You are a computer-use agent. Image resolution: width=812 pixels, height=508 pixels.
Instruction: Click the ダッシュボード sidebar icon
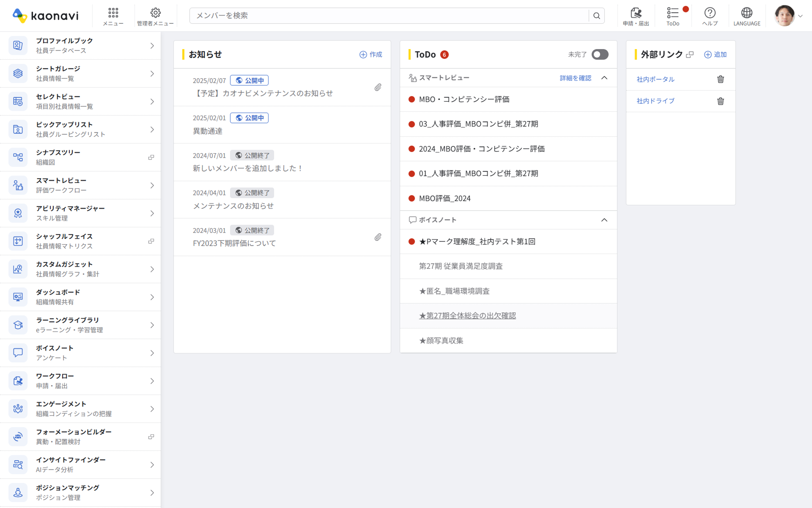pyautogui.click(x=18, y=297)
